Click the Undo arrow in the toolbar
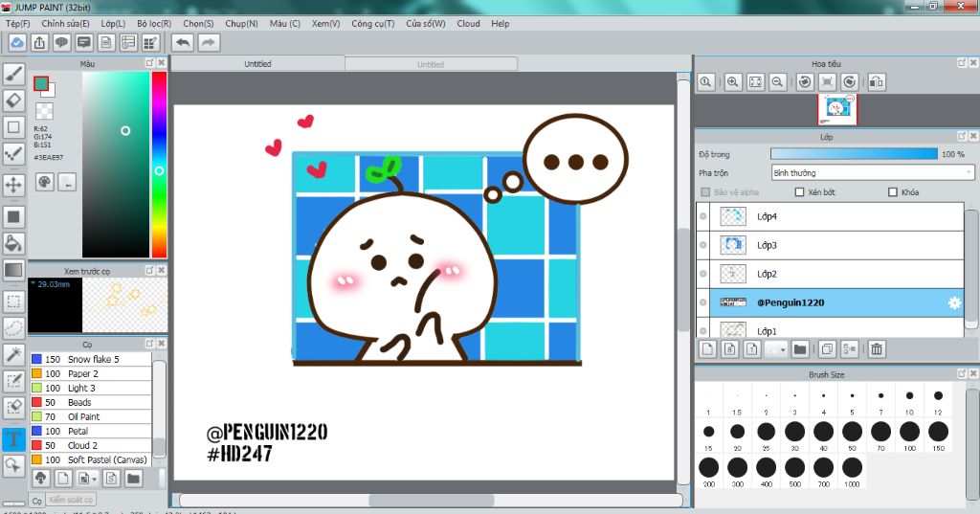 (x=182, y=42)
